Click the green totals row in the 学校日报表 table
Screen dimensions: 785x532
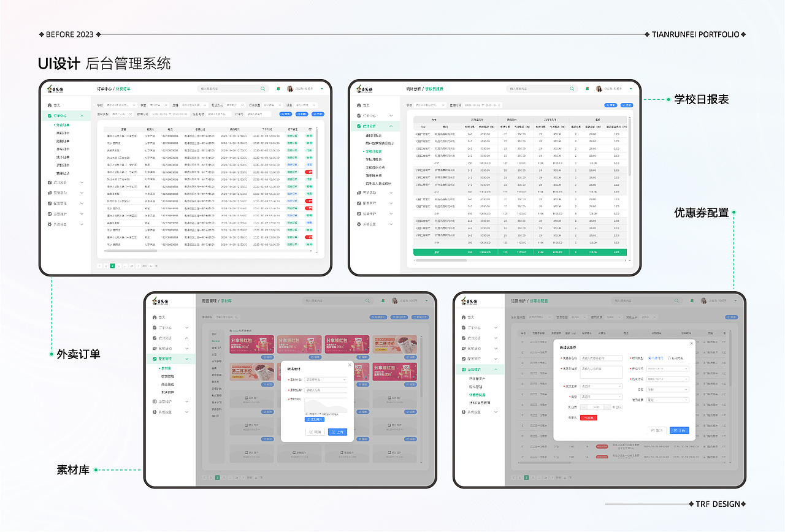[x=521, y=252]
